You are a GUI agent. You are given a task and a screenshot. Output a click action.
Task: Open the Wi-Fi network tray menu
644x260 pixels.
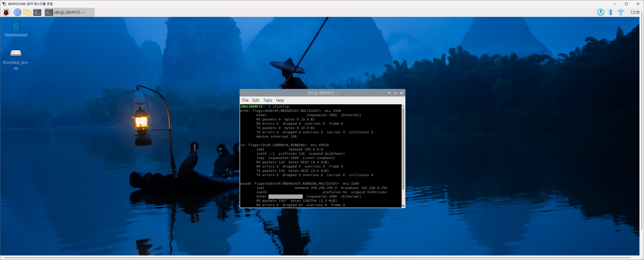[x=621, y=12]
